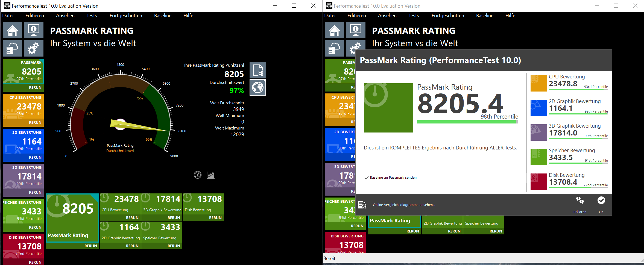Click 'Welt Durchschnitt' value 3949
Screen dimensions: 644x265
pos(238,109)
